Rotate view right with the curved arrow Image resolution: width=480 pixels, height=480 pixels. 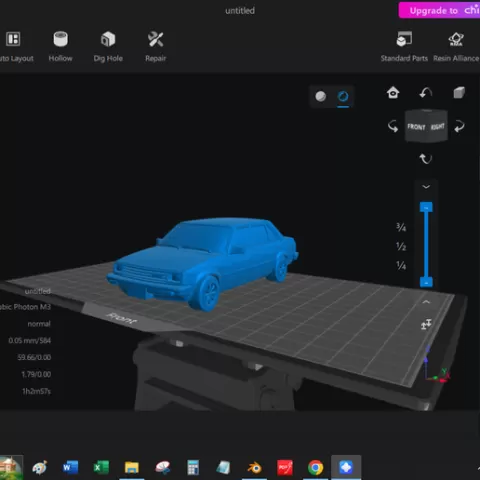(x=459, y=127)
